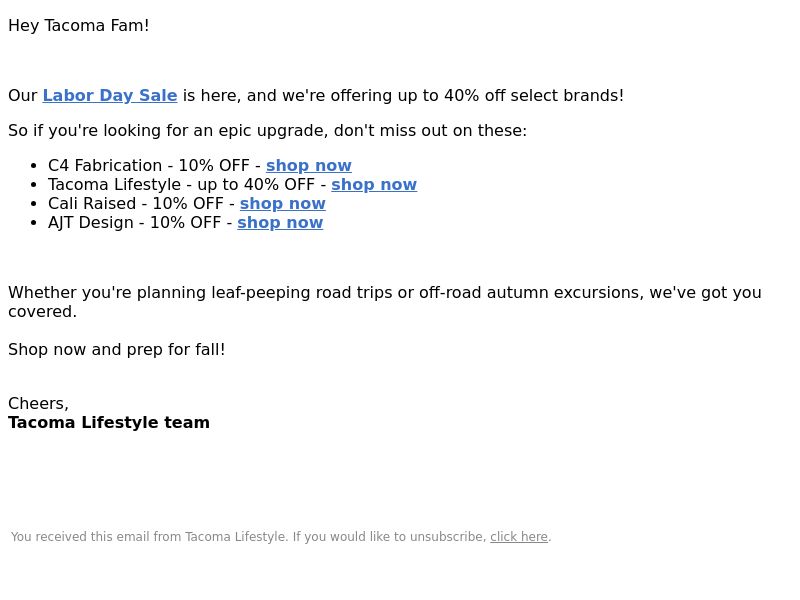
Task: Click the bullet beside AJT Design
Action: click(34, 223)
